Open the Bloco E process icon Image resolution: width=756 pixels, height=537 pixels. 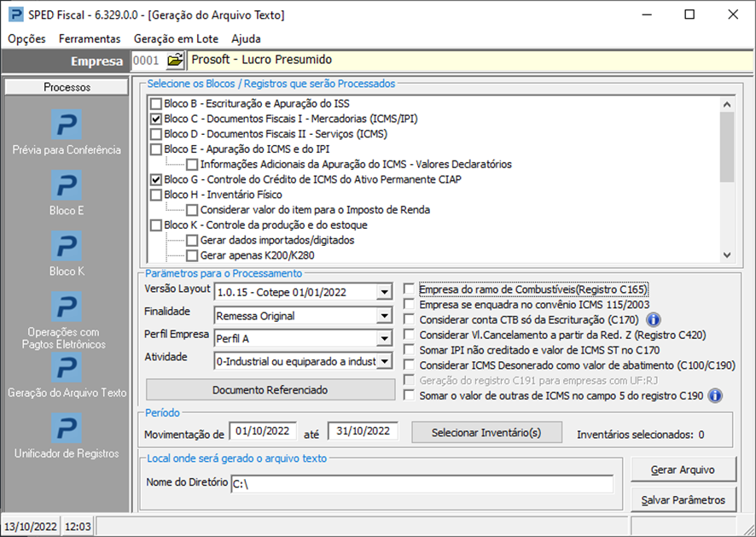[67, 185]
